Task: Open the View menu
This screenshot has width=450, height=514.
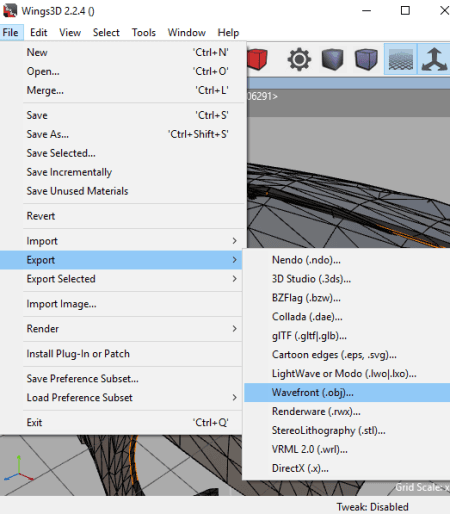Action: [x=70, y=32]
